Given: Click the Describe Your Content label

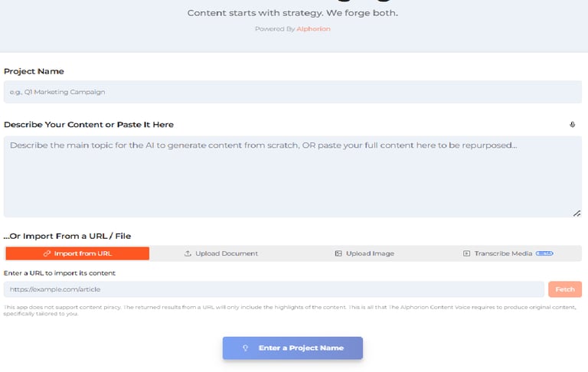Looking at the screenshot, I should pos(89,125).
